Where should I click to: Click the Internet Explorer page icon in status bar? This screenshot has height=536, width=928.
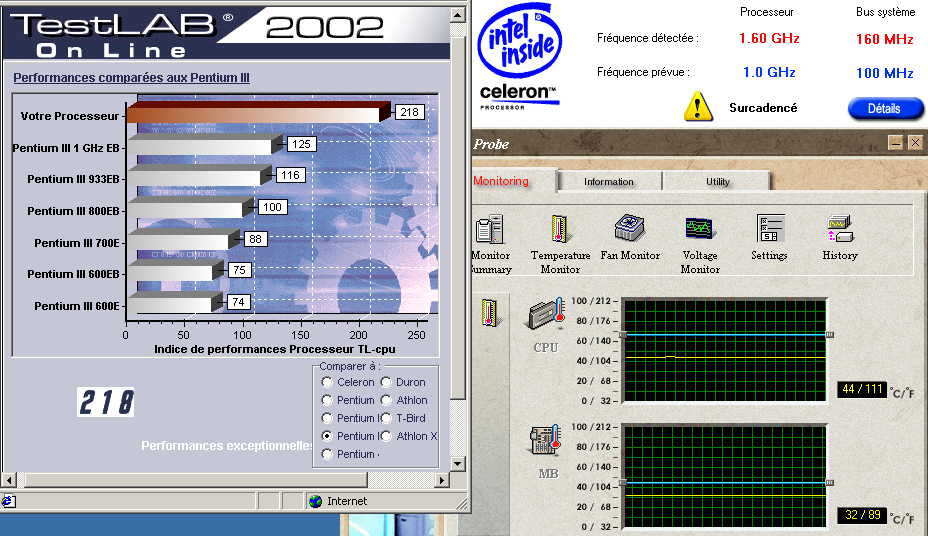tap(8, 501)
